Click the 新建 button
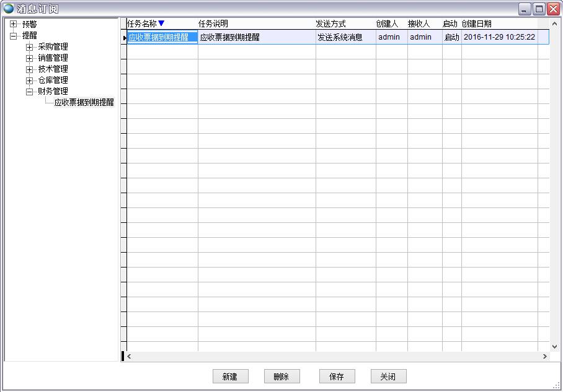This screenshot has width=563, height=392. click(230, 377)
